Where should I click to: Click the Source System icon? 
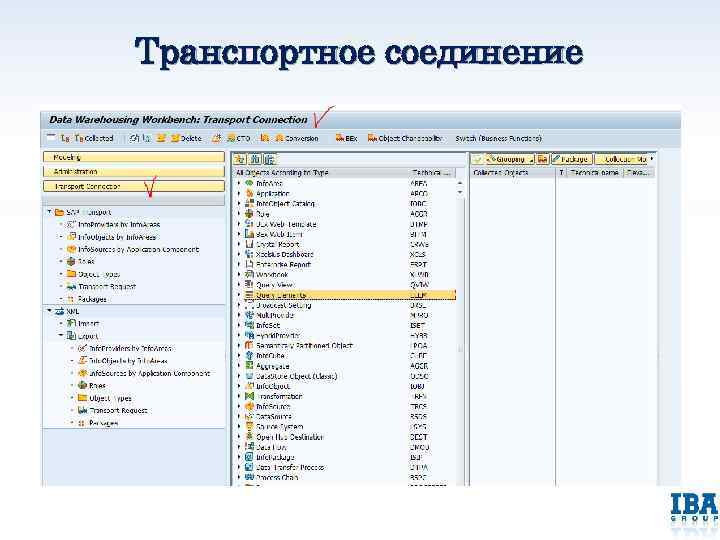(x=249, y=427)
